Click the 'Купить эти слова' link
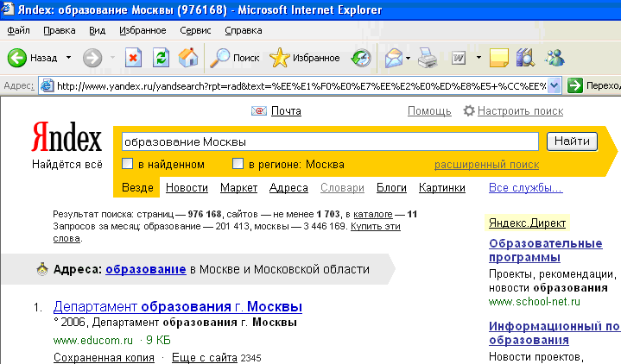Viewport: 621px width, 364px height. pos(376,227)
